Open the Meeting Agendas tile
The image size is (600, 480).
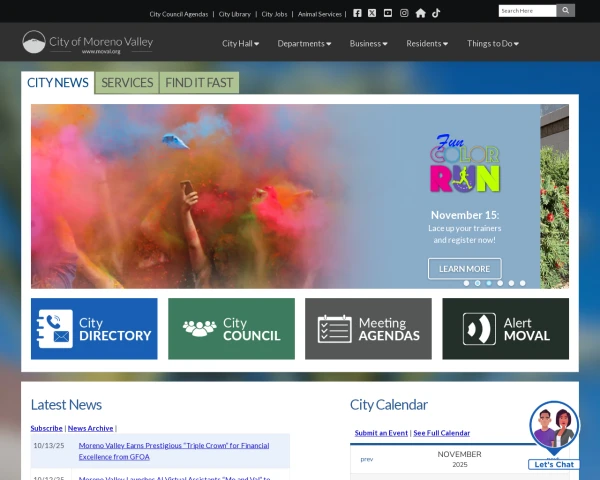(x=368, y=329)
